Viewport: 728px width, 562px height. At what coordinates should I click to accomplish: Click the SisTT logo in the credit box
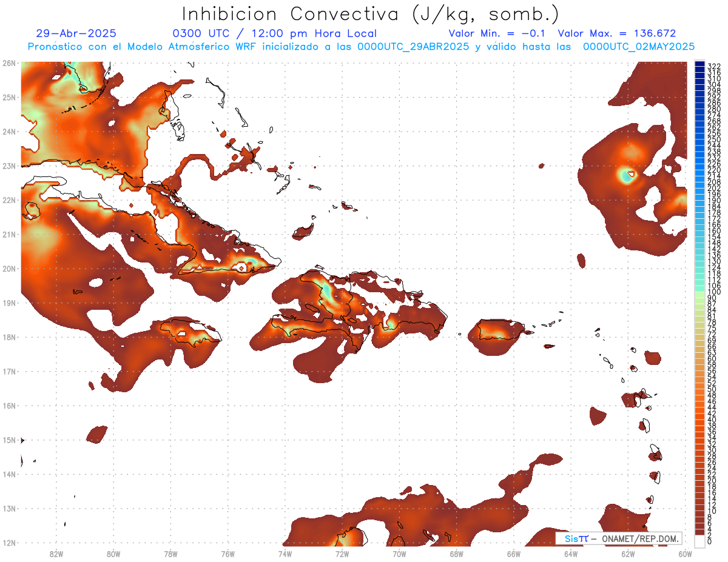pyautogui.click(x=576, y=538)
